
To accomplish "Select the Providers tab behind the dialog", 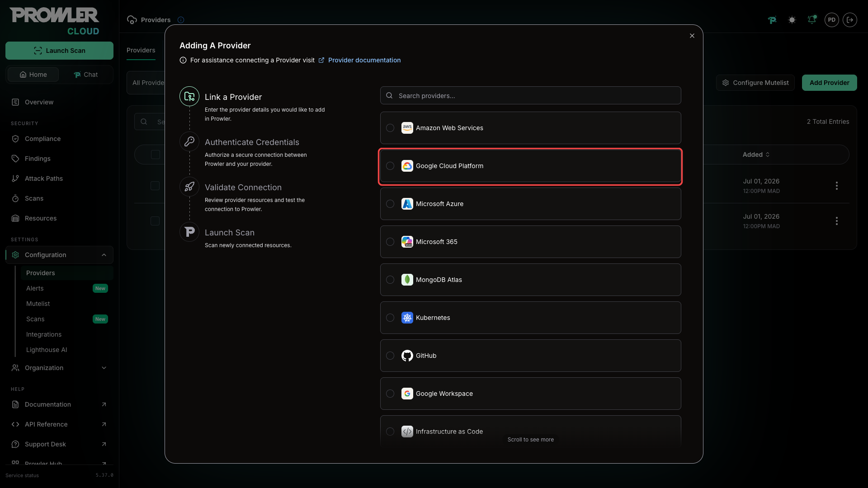I will (x=141, y=50).
